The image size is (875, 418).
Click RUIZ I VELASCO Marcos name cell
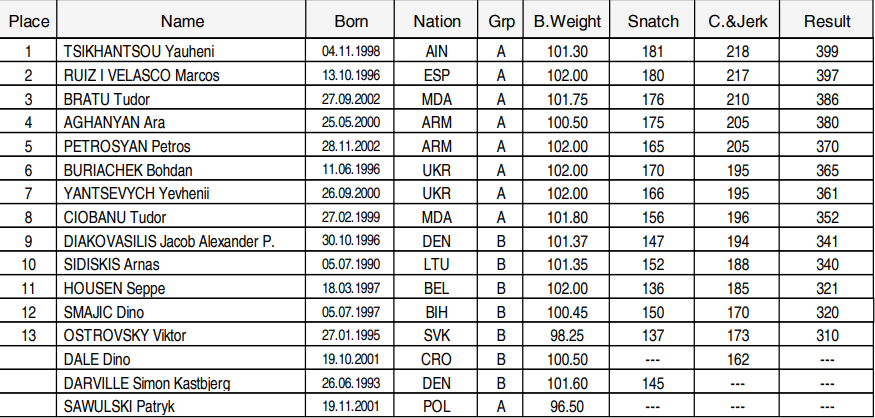[x=181, y=75]
